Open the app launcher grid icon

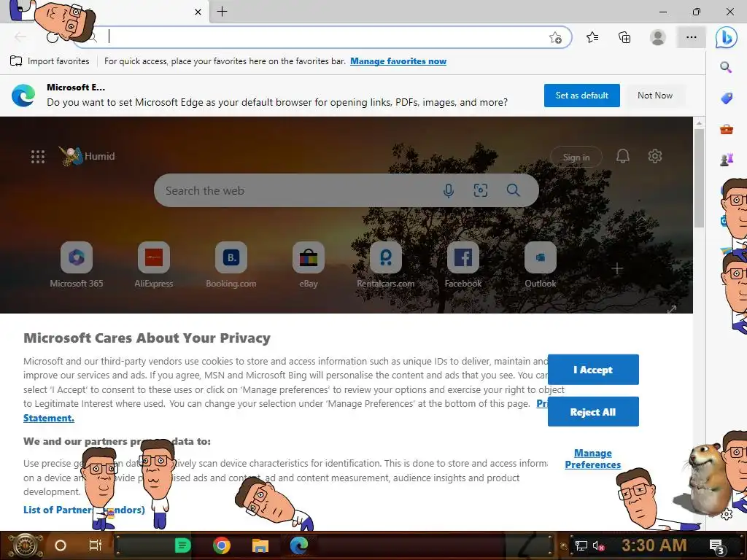[38, 156]
